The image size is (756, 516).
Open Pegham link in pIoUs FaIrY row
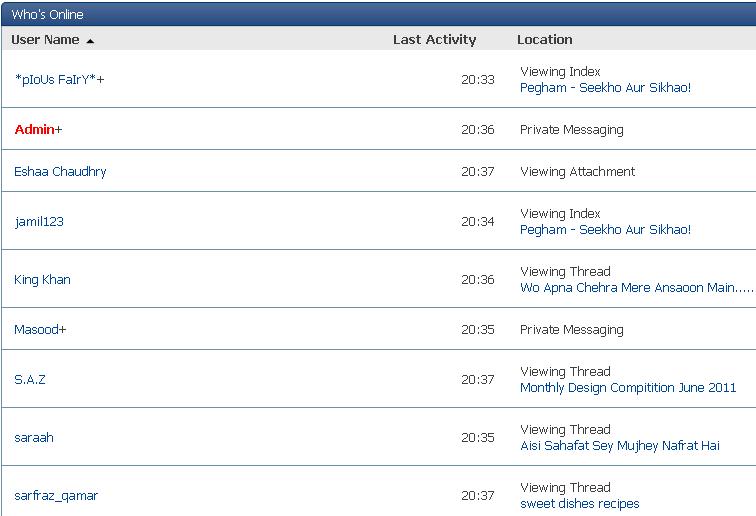[x=605, y=88]
